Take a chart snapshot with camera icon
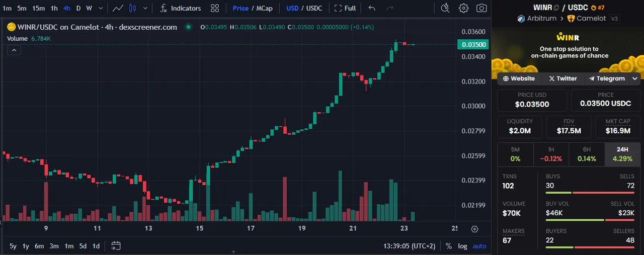The width and height of the screenshot is (644, 255). click(481, 8)
